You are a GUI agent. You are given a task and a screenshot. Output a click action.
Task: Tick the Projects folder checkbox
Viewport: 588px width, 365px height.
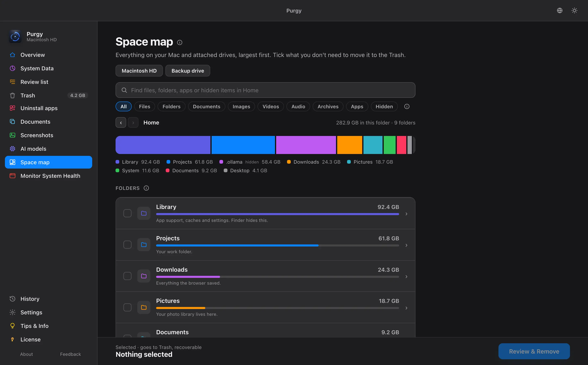point(127,245)
